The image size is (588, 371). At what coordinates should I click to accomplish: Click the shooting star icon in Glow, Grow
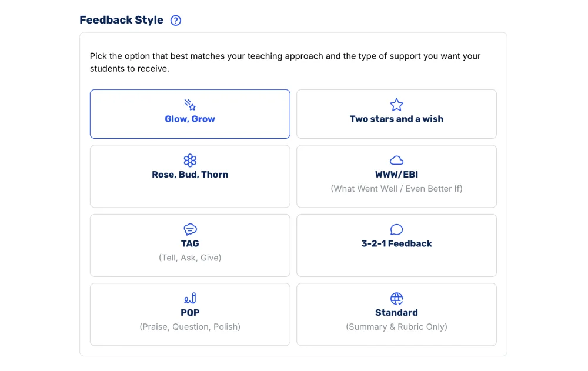click(x=190, y=105)
